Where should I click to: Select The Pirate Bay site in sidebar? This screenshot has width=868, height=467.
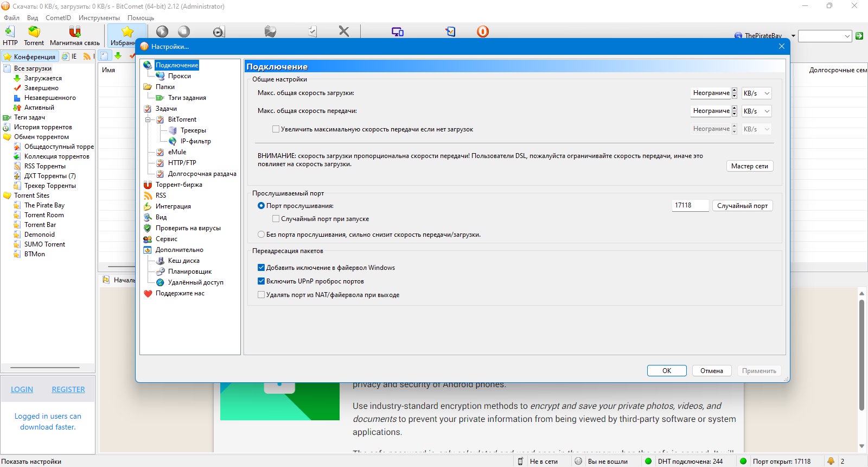44,205
